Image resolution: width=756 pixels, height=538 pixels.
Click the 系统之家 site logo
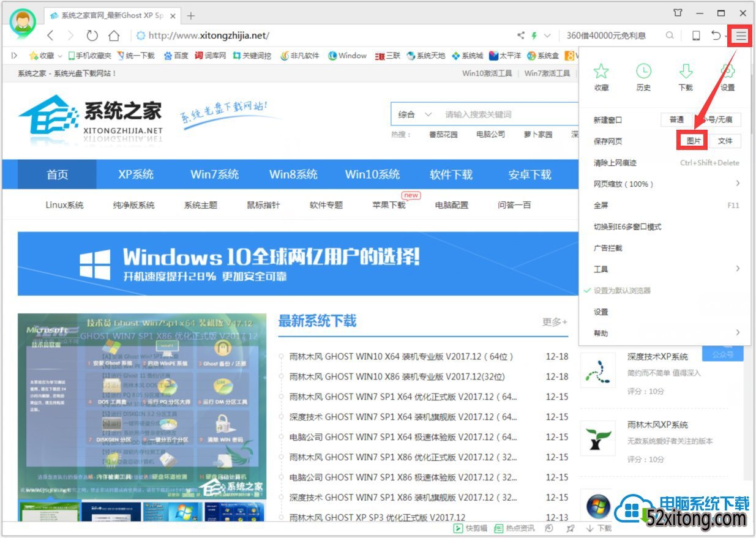(x=91, y=118)
